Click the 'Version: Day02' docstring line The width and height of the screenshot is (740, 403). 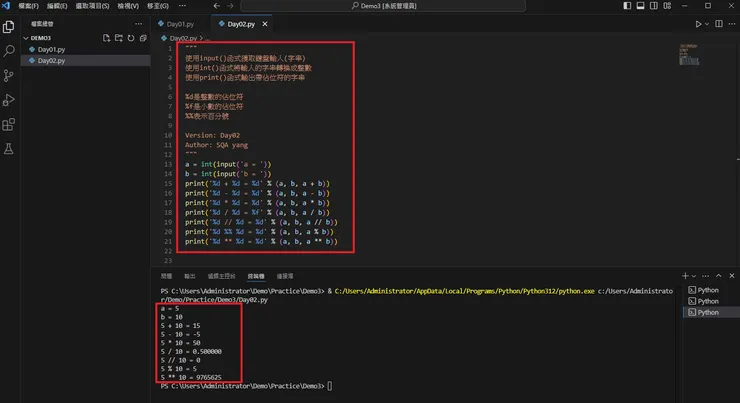212,135
